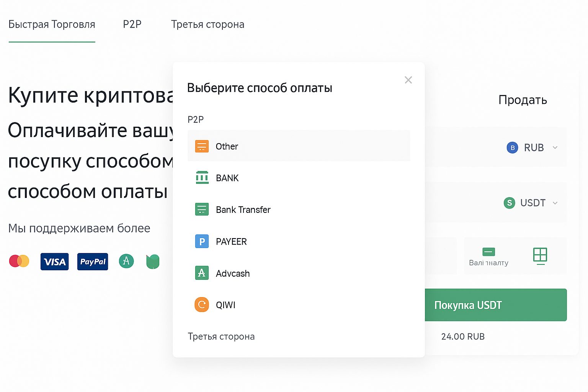588x392 pixels.
Task: Click the VISA logo
Action: point(55,262)
